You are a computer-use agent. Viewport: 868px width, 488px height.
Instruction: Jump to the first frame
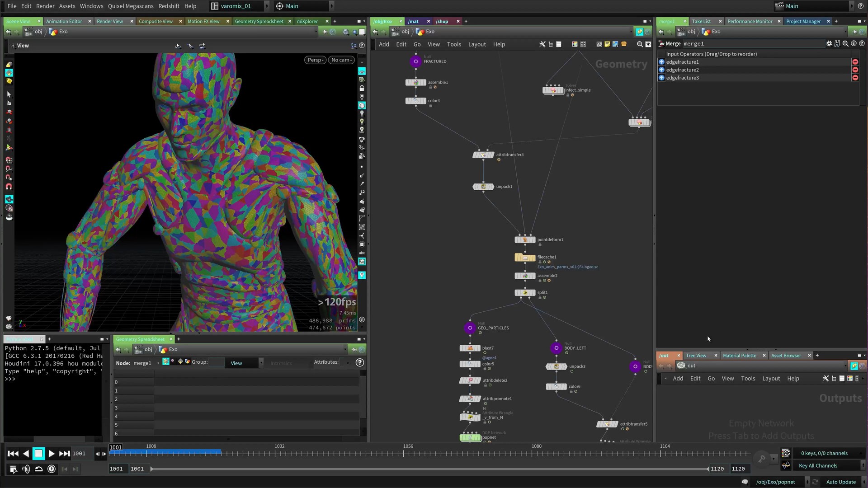tap(13, 454)
